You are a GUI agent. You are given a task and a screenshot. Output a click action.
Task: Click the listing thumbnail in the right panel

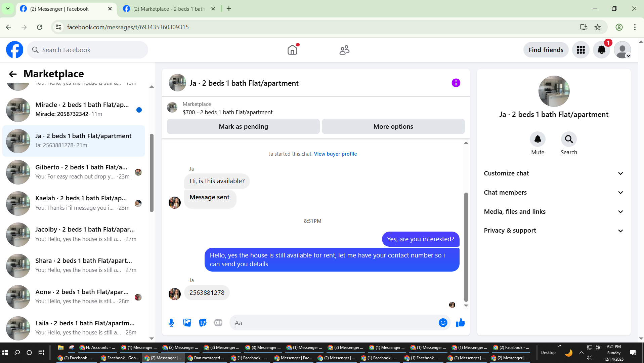tap(554, 91)
